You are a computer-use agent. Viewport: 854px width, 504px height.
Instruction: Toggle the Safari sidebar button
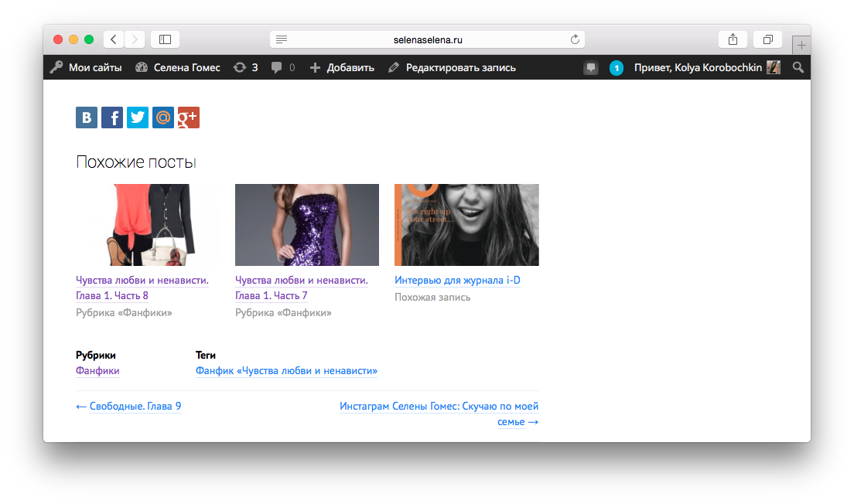click(165, 39)
